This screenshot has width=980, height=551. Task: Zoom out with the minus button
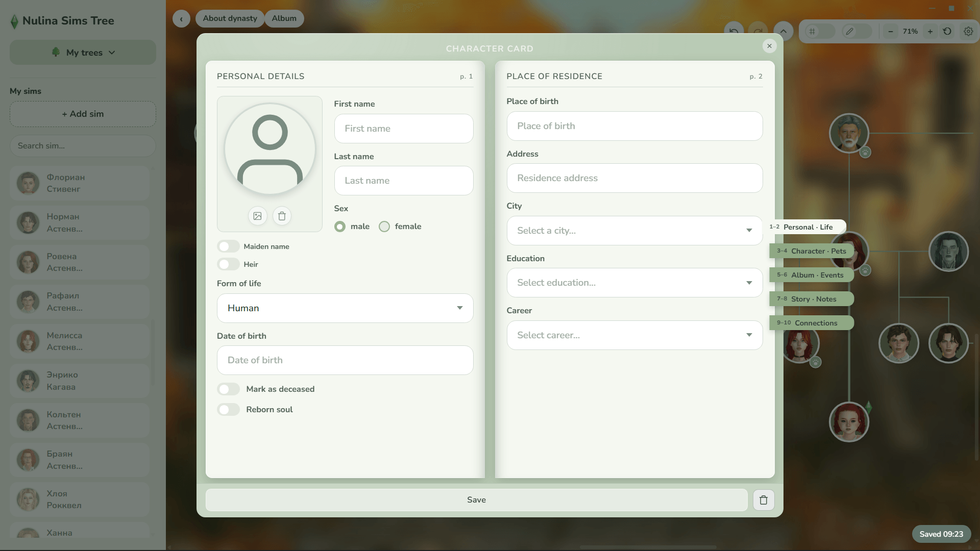[891, 31]
